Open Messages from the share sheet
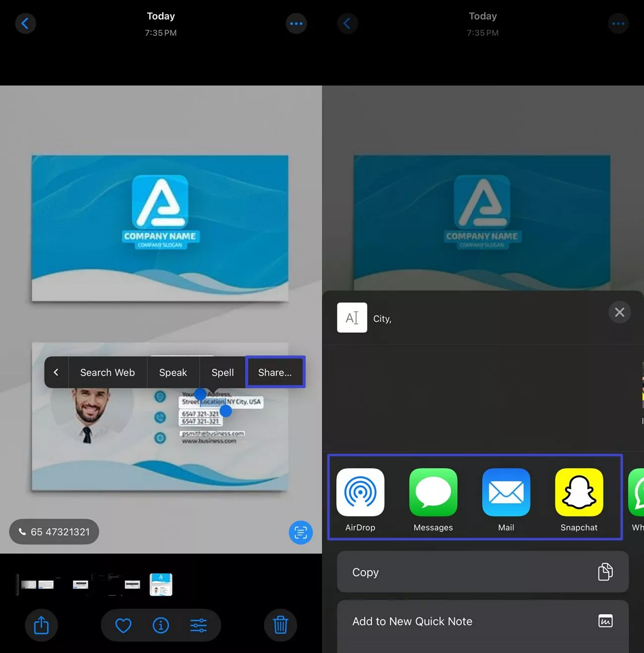This screenshot has width=644, height=653. point(433,493)
